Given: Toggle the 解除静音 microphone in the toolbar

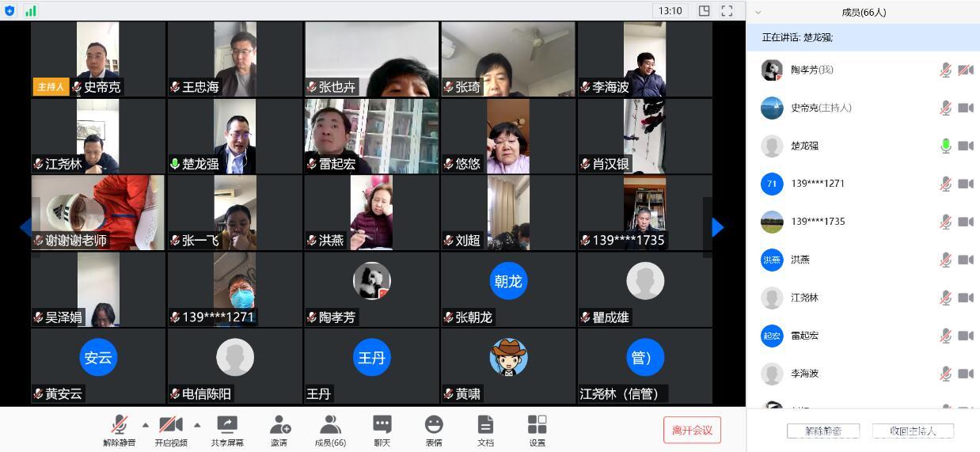Looking at the screenshot, I should pyautogui.click(x=120, y=425).
